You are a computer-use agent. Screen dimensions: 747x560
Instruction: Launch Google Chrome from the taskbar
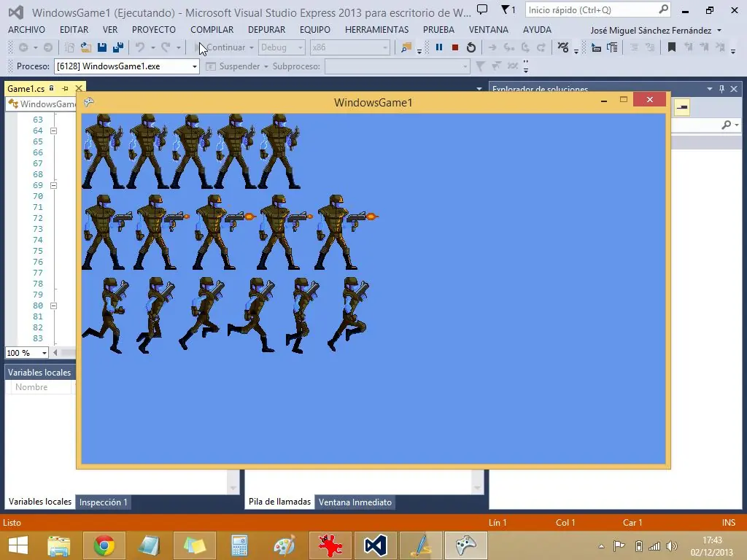click(x=104, y=545)
